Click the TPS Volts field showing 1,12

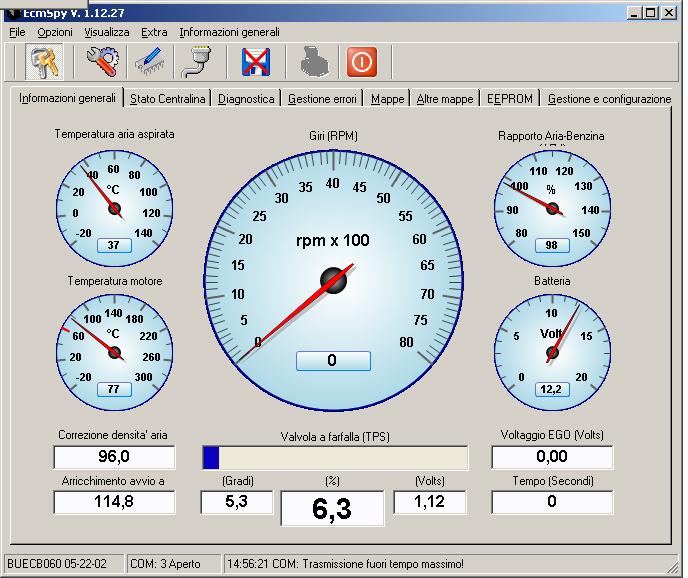(430, 502)
